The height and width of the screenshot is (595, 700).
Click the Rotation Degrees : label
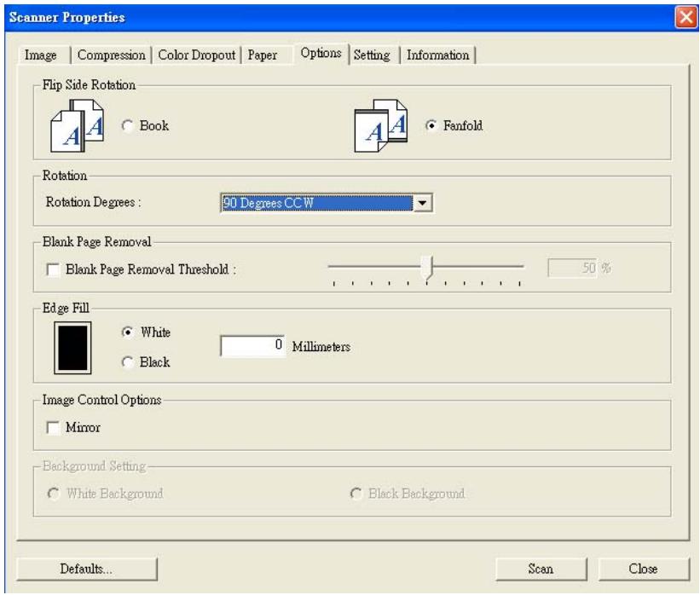pyautogui.click(x=93, y=202)
